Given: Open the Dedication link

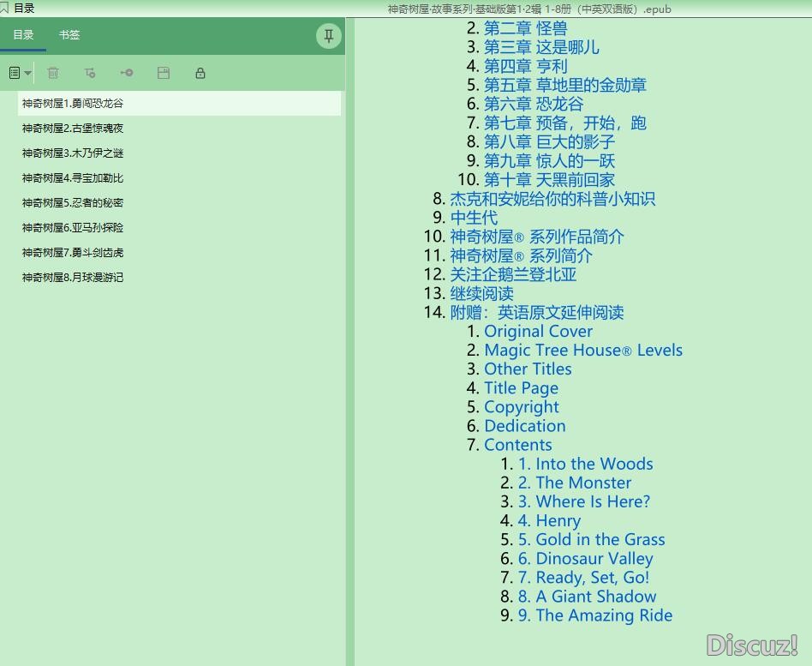Looking at the screenshot, I should click(x=525, y=426).
